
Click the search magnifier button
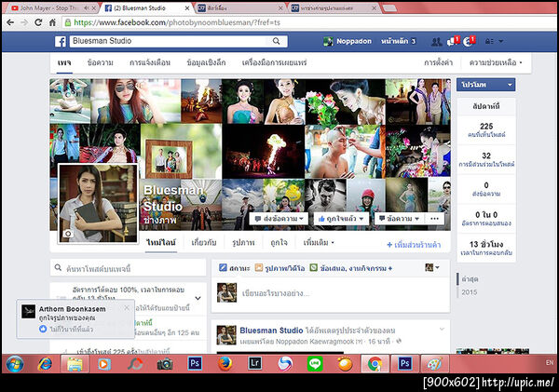[277, 41]
